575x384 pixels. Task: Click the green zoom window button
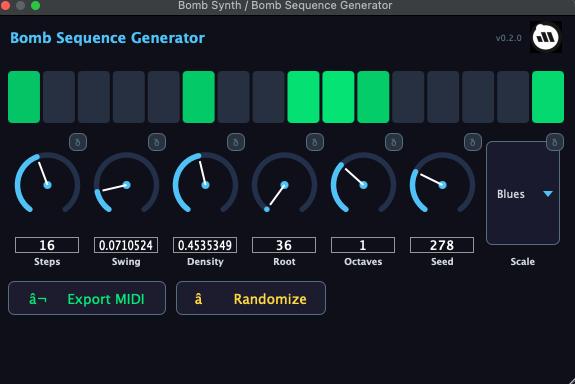click(36, 6)
